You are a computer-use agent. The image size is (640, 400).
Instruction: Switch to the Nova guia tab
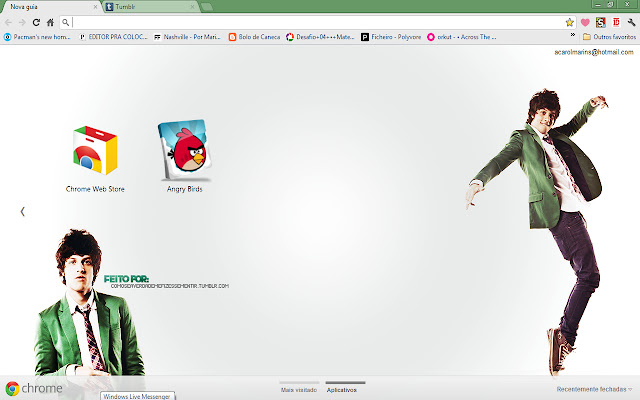(49, 7)
